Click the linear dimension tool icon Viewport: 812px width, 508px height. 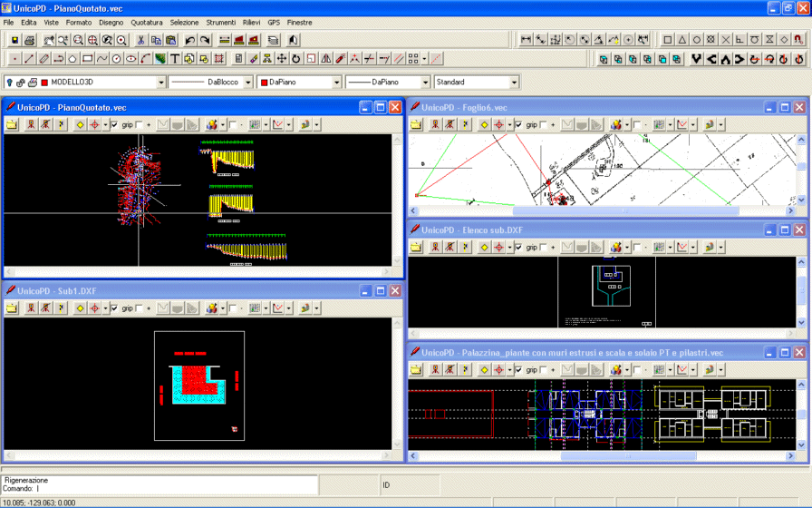[527, 39]
